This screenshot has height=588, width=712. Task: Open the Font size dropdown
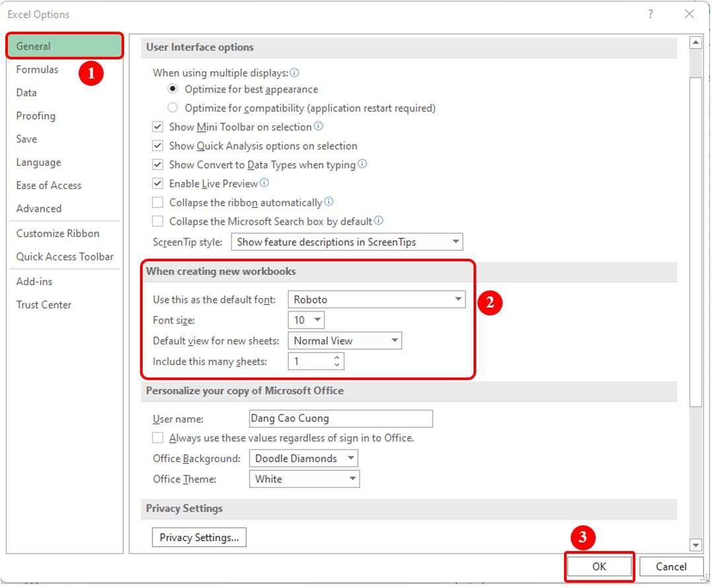(x=306, y=320)
